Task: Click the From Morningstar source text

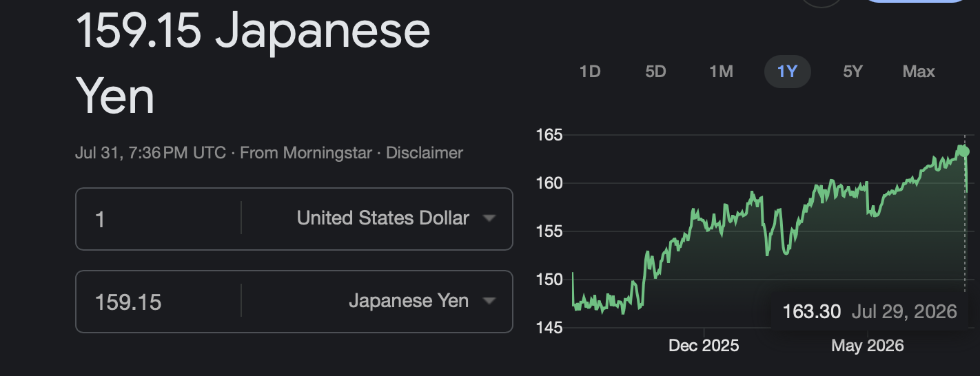Action: click(x=306, y=153)
